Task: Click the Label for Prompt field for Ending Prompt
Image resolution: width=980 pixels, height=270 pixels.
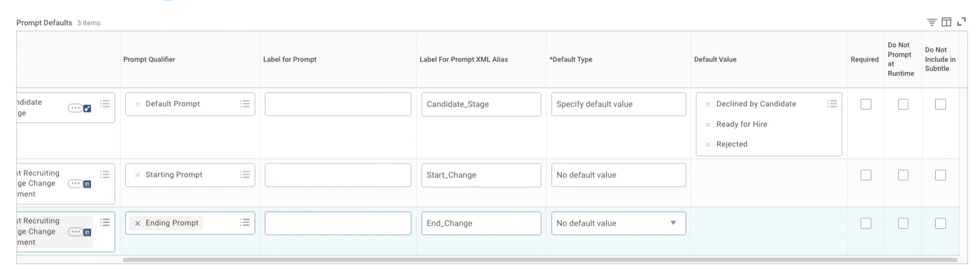Action: (338, 223)
